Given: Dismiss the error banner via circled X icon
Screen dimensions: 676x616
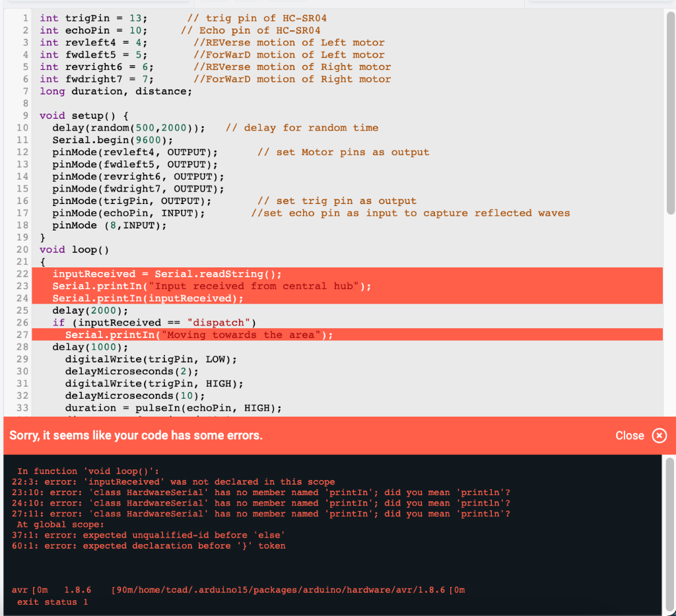Looking at the screenshot, I should [659, 436].
